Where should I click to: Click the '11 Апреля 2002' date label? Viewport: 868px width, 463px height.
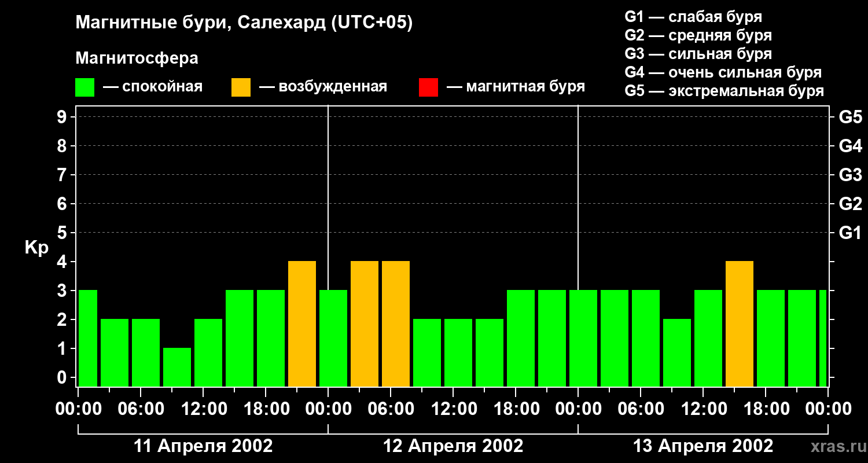tap(203, 446)
